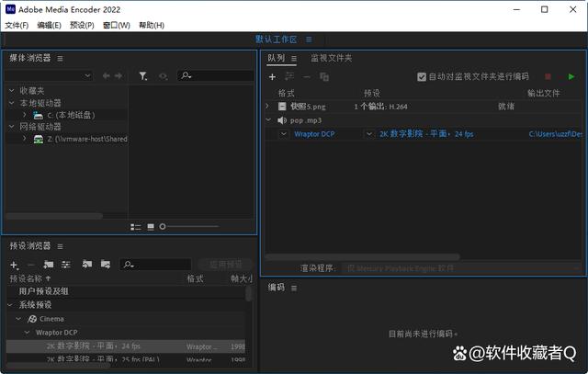This screenshot has height=374, width=588.
Task: Click the C:\Users output file path link
Action: (555, 134)
